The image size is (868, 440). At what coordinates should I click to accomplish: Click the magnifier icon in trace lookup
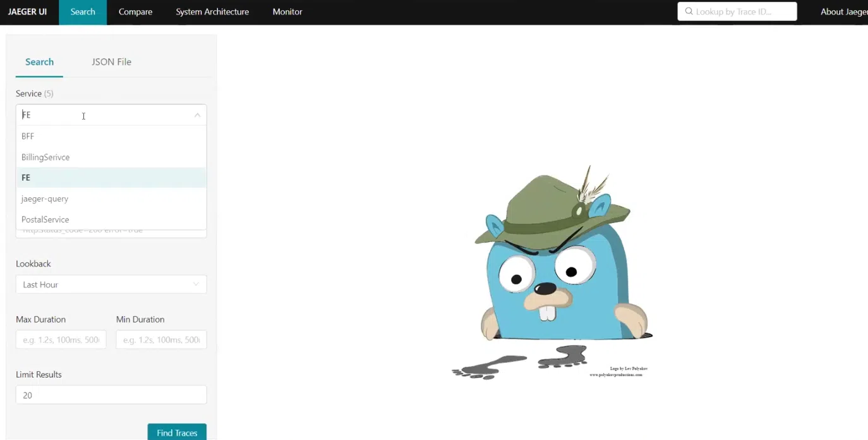(689, 11)
